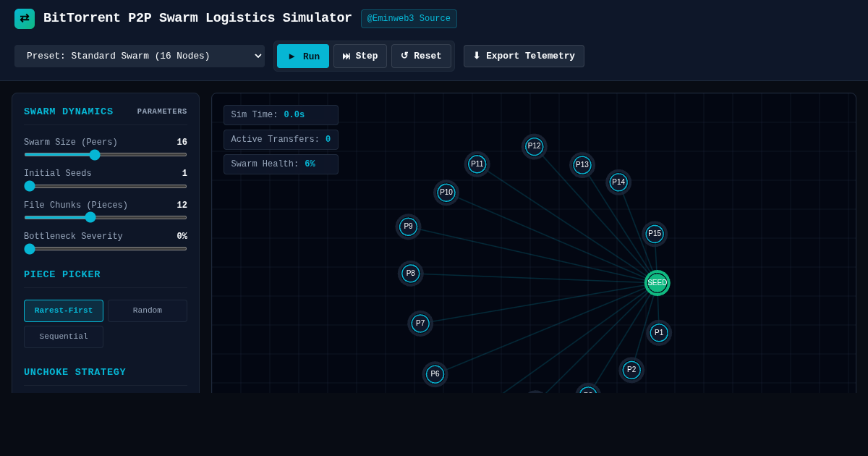Click the swarm swap logo icon

(25, 19)
